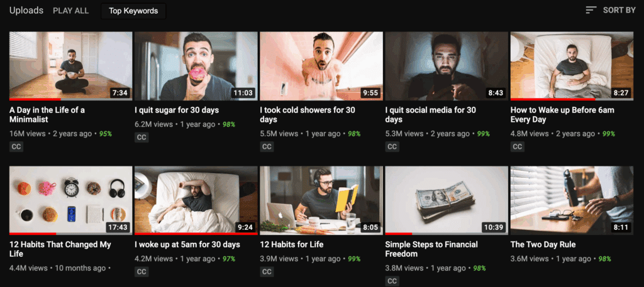The width and height of the screenshot is (644, 287).
Task: Click the Top Keywords button
Action: [133, 11]
